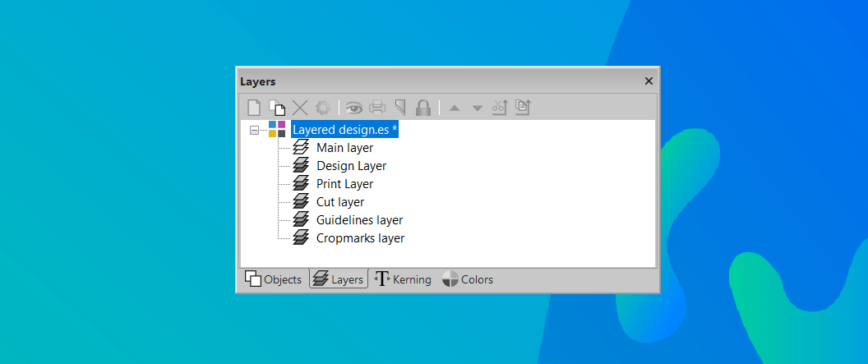This screenshot has height=364, width=868.
Task: Select the Cut layer row
Action: pos(340,202)
